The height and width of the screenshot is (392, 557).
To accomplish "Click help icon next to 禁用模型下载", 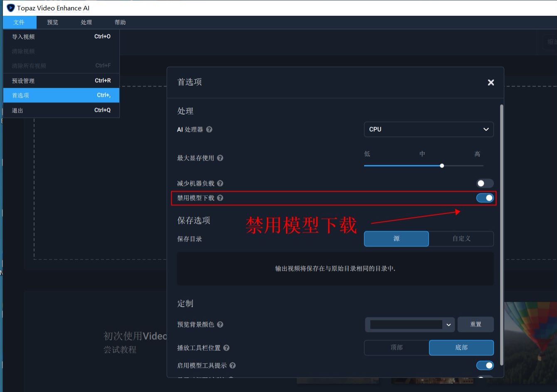I will click(220, 198).
